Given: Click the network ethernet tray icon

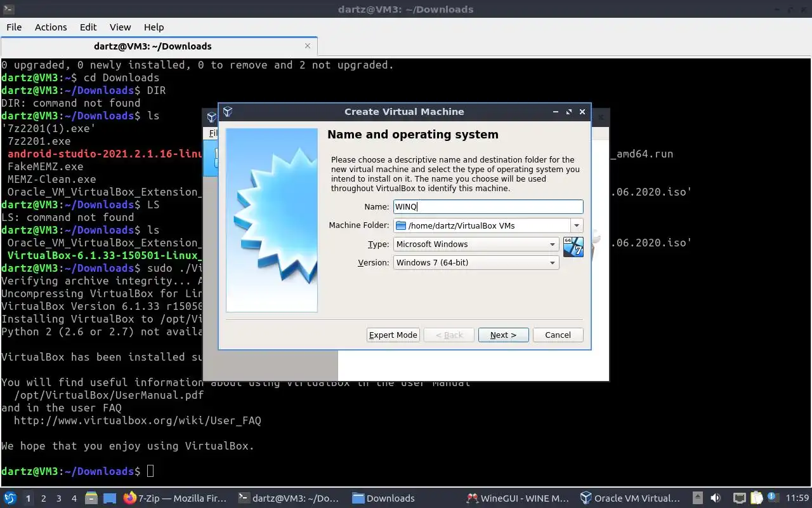Looking at the screenshot, I should pos(739,498).
